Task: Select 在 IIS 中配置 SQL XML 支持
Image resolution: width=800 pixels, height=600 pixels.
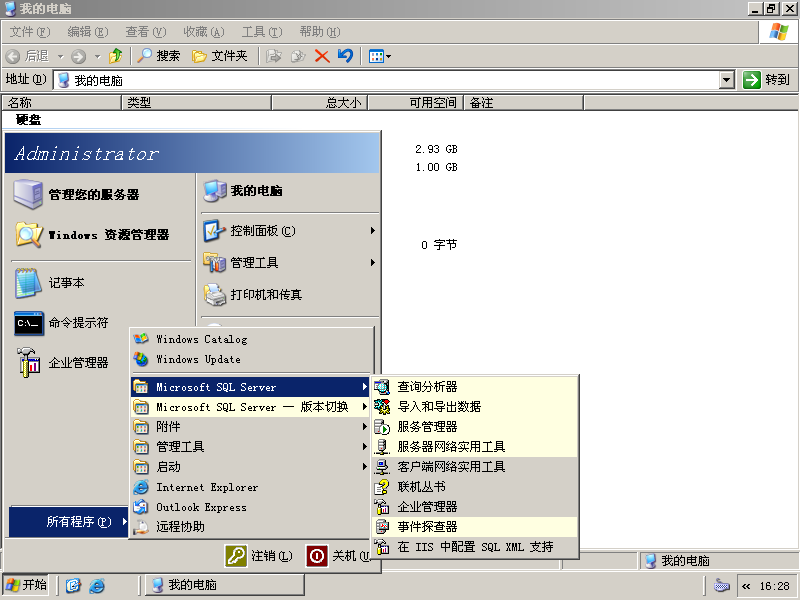Action: (475, 547)
